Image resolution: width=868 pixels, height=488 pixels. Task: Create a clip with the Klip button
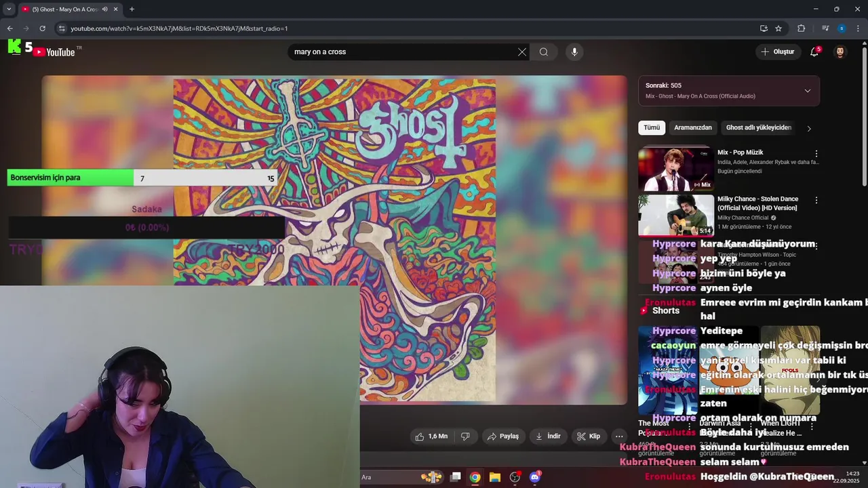click(589, 436)
